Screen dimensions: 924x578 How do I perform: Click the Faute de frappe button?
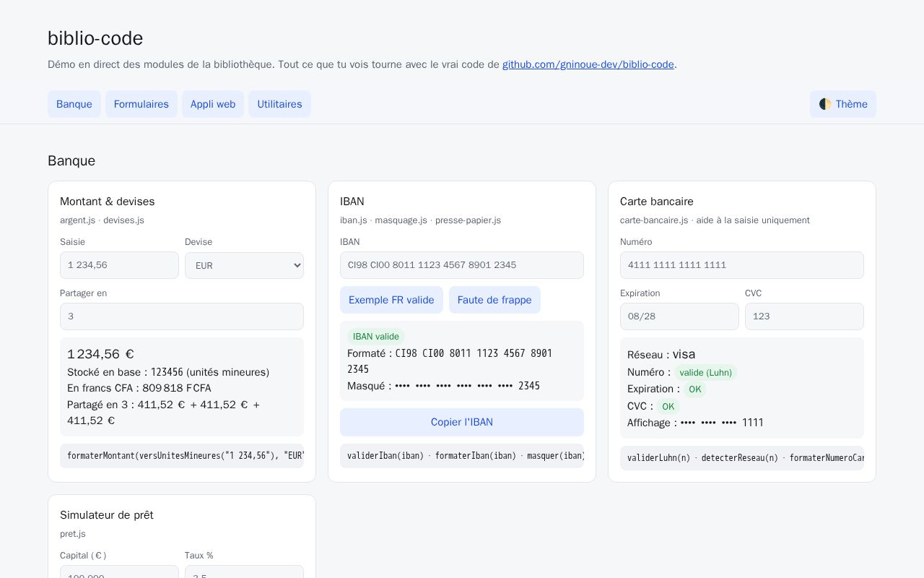[494, 300]
